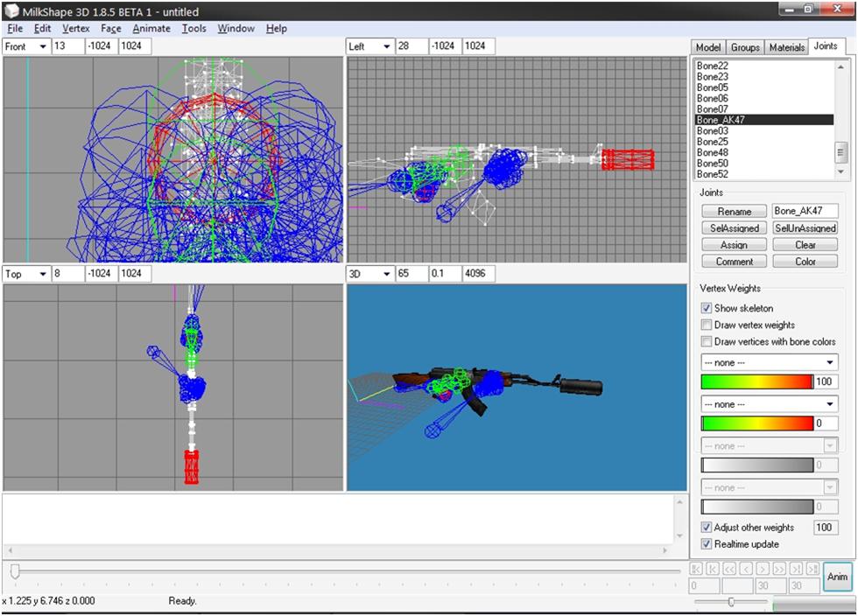Screen dimensions: 858x616
Task: Adjust the first vertex weight slider
Action: point(757,381)
